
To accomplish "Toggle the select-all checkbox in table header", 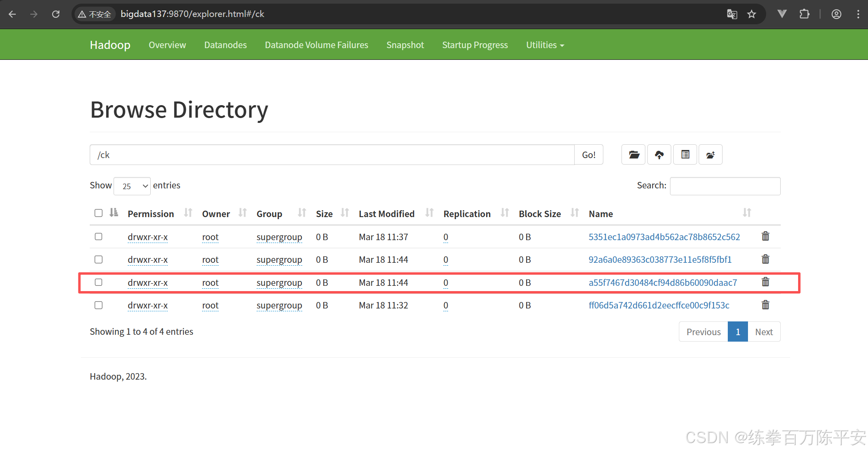I will point(99,213).
